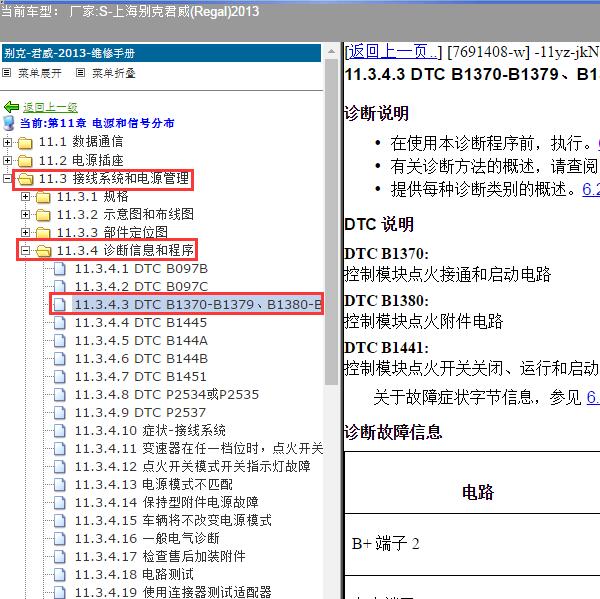Open 11.3.4.1 DTC B097B page

click(141, 269)
